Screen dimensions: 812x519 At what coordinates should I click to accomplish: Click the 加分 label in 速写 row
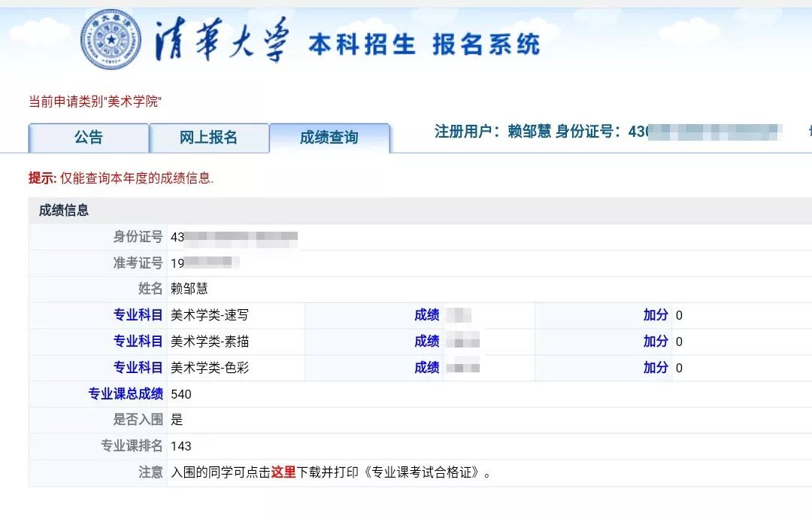(656, 315)
